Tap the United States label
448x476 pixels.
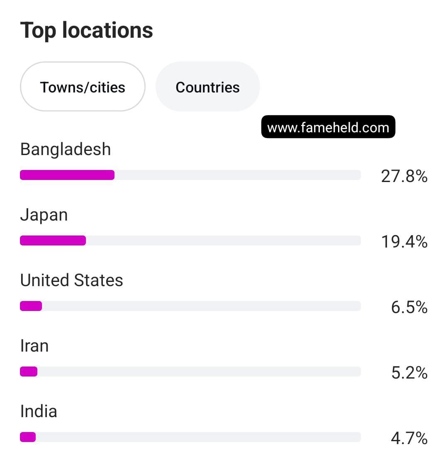[x=71, y=280]
